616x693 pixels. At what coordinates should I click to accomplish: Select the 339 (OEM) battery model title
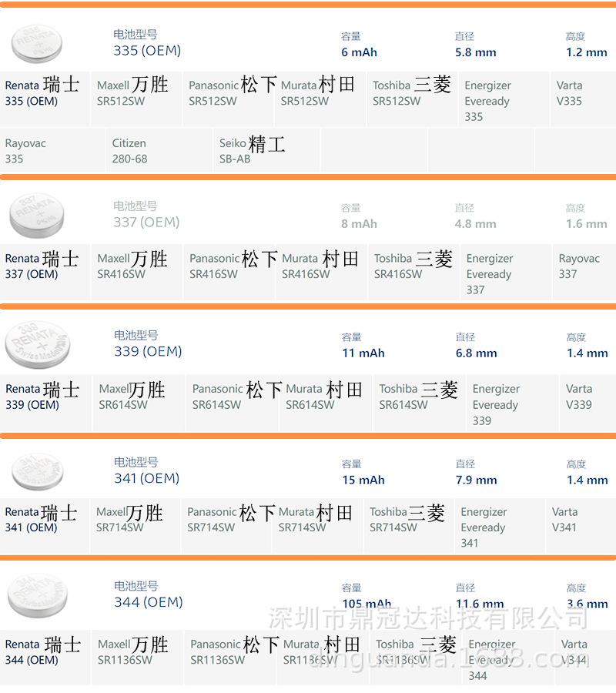click(148, 351)
